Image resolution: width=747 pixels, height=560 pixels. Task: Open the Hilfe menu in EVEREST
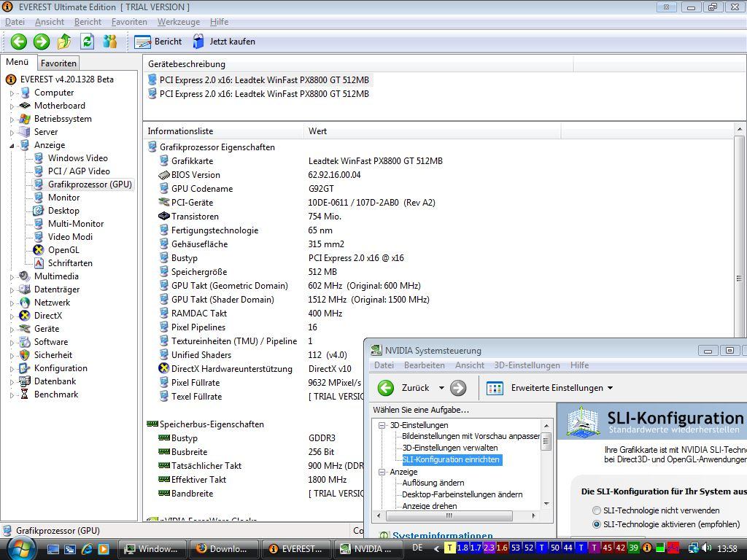coord(219,22)
